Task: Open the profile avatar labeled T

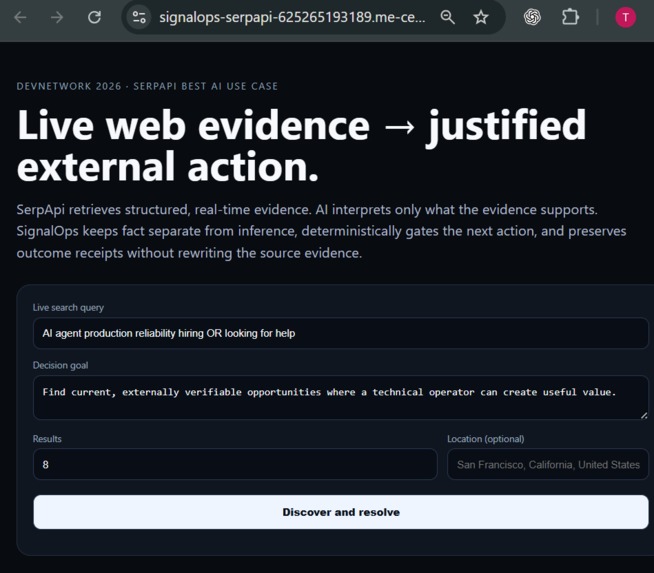Action: pyautogui.click(x=625, y=18)
